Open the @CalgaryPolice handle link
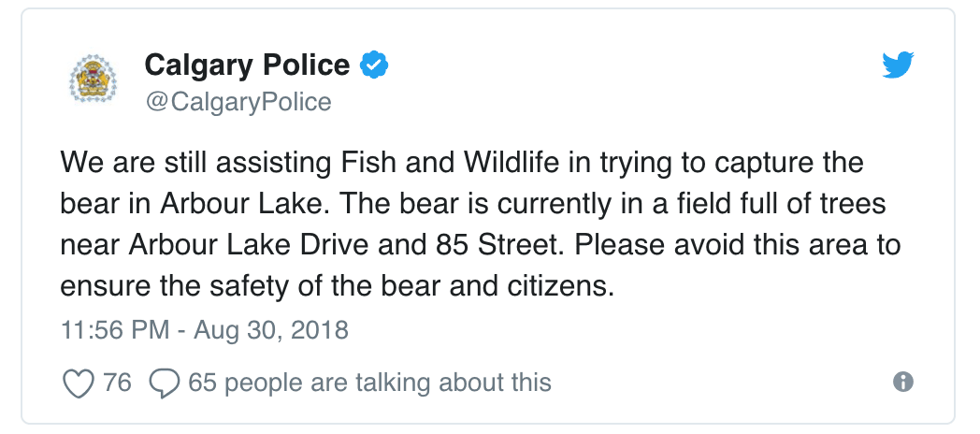 coord(238,102)
